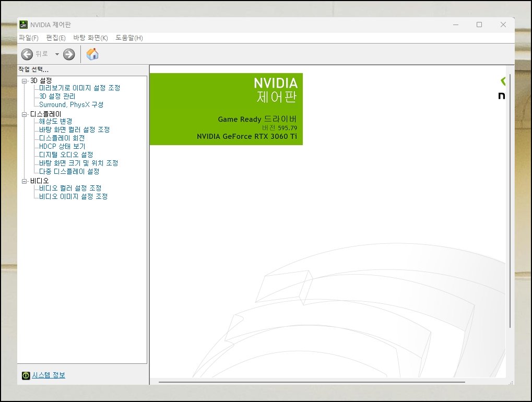Click the 비디오 category label
This screenshot has width=532, height=402.
(39, 181)
